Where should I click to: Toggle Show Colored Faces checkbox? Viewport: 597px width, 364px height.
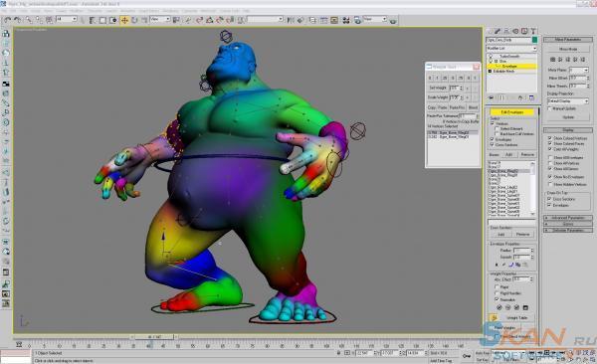(x=550, y=143)
